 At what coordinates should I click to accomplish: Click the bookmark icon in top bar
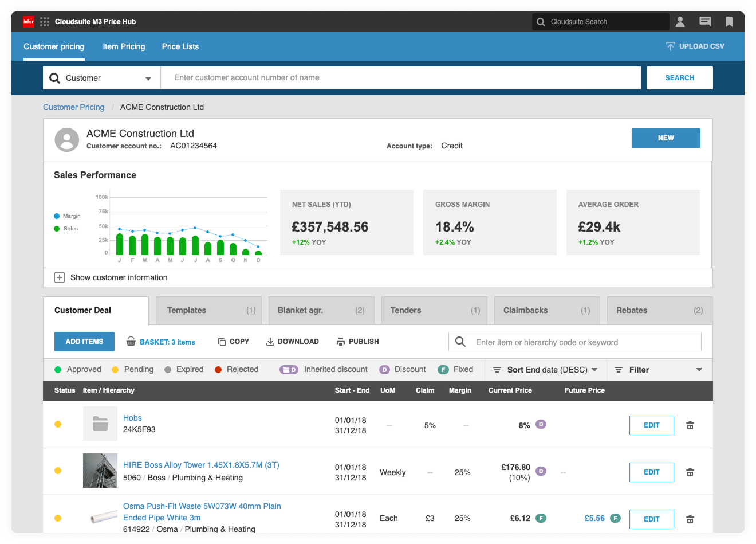tap(729, 22)
